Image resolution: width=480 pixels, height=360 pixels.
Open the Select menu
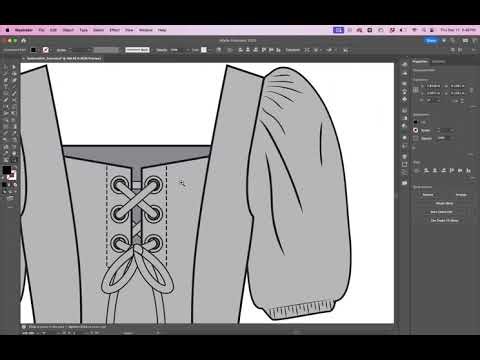(98, 30)
